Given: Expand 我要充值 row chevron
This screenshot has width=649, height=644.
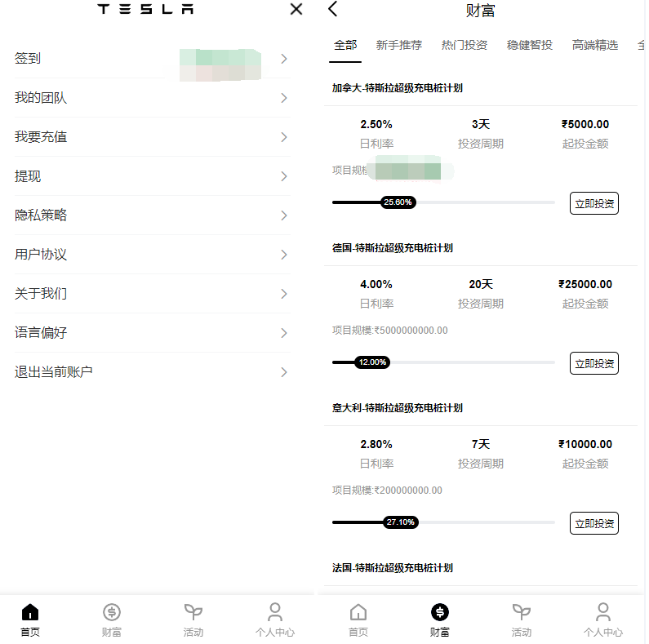Looking at the screenshot, I should (284, 137).
